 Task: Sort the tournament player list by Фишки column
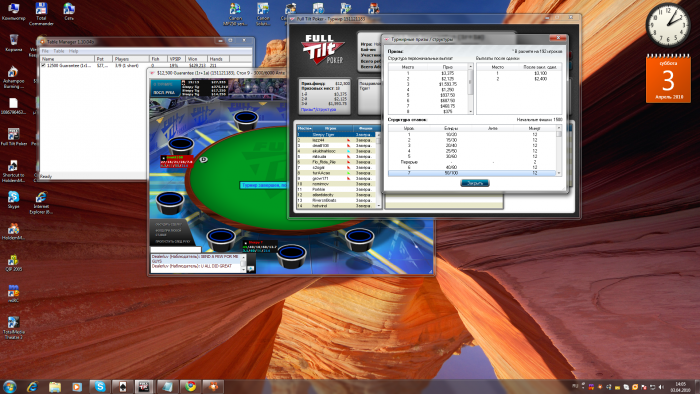365,129
